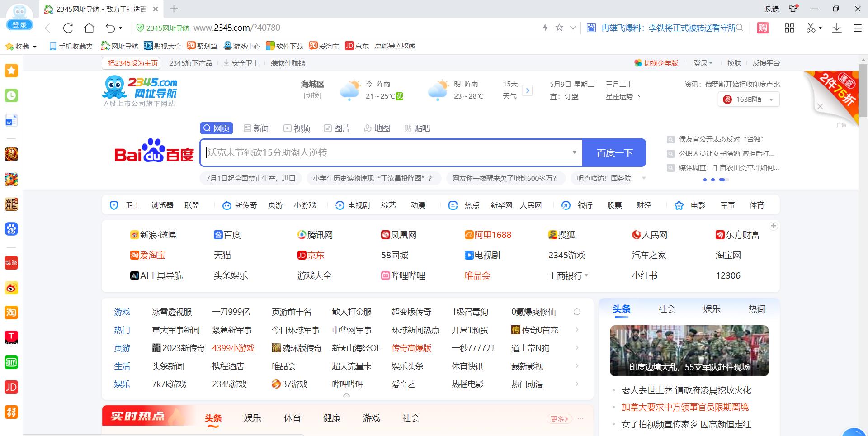Collapse the links panel with the up arrow

[346, 395]
